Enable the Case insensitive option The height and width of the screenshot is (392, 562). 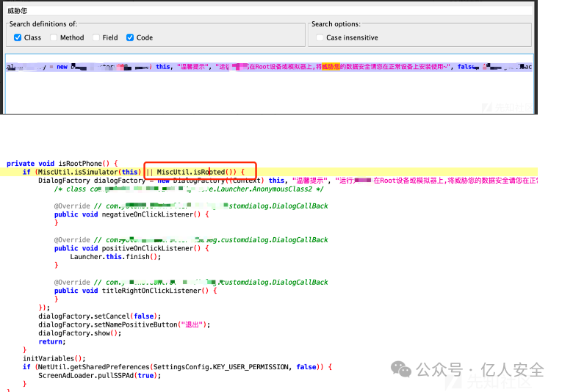click(320, 37)
